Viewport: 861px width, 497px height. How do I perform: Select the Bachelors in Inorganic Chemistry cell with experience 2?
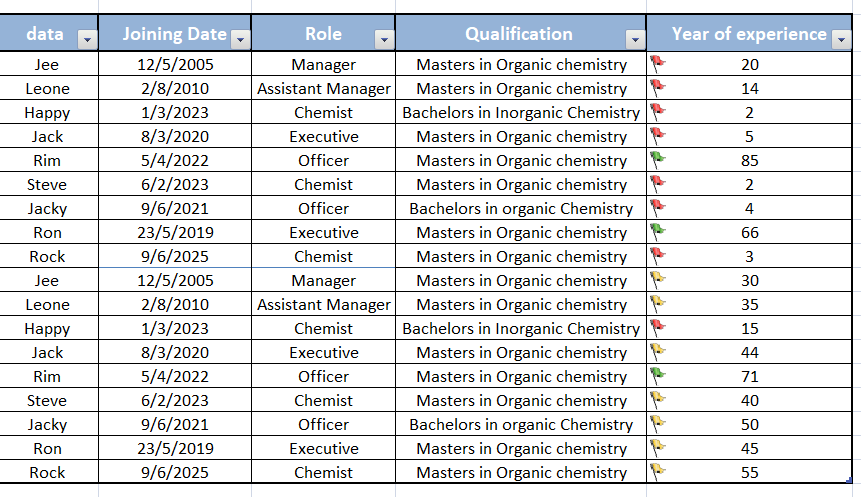pyautogui.click(x=521, y=112)
